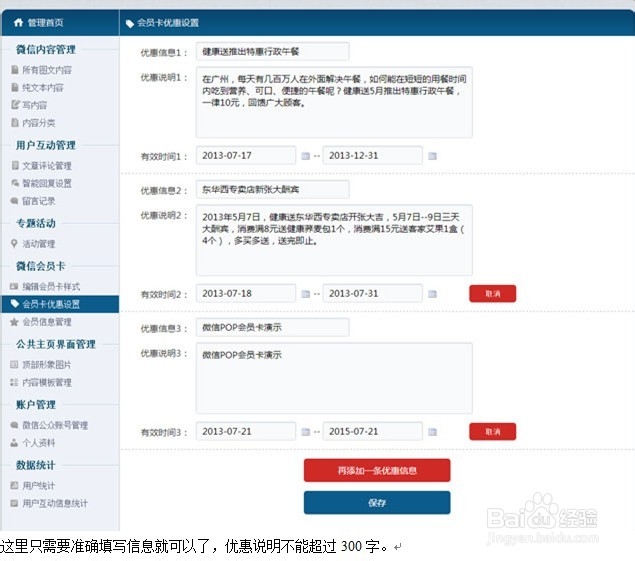The image size is (635, 561).
Task: Open 编辑会员卡样式 sidebar link
Action: tap(51, 286)
